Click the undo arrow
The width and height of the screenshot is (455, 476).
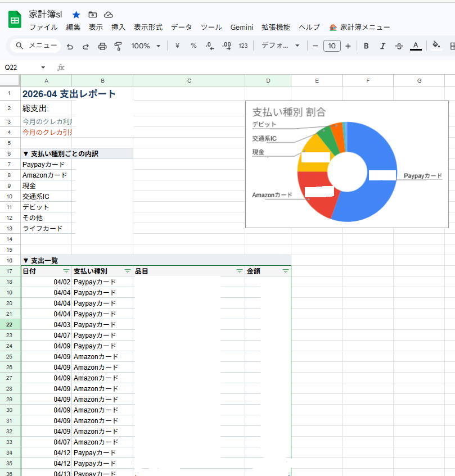pyautogui.click(x=70, y=46)
